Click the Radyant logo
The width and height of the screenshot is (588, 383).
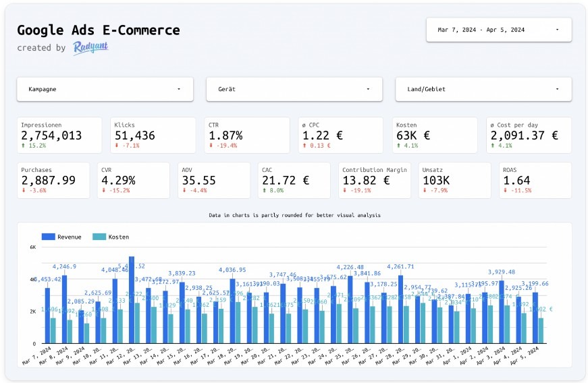click(90, 47)
